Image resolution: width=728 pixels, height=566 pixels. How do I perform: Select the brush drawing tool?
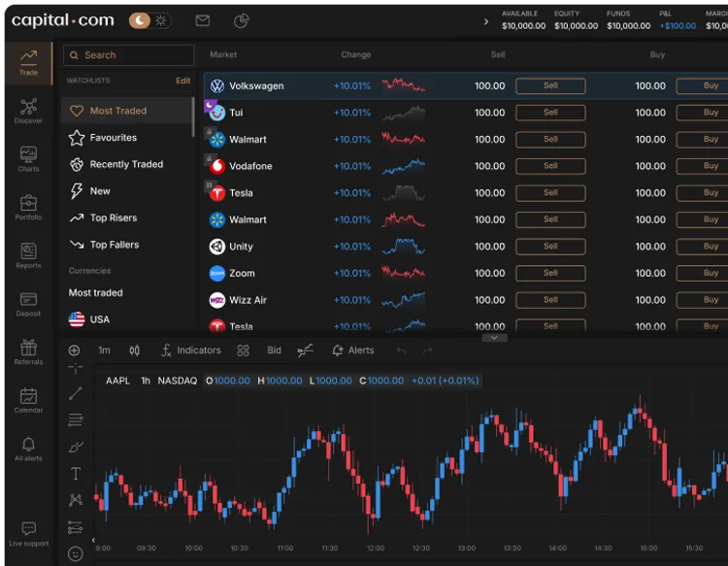coord(75,447)
